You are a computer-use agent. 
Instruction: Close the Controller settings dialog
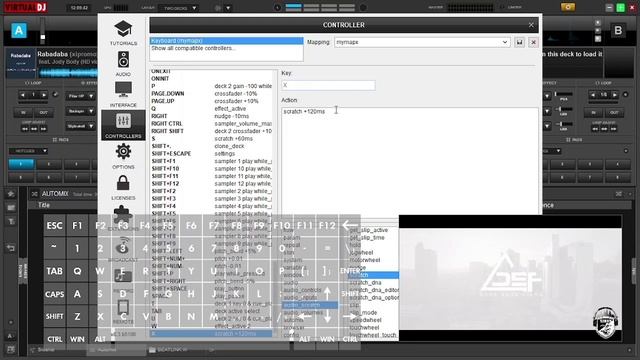tap(531, 25)
